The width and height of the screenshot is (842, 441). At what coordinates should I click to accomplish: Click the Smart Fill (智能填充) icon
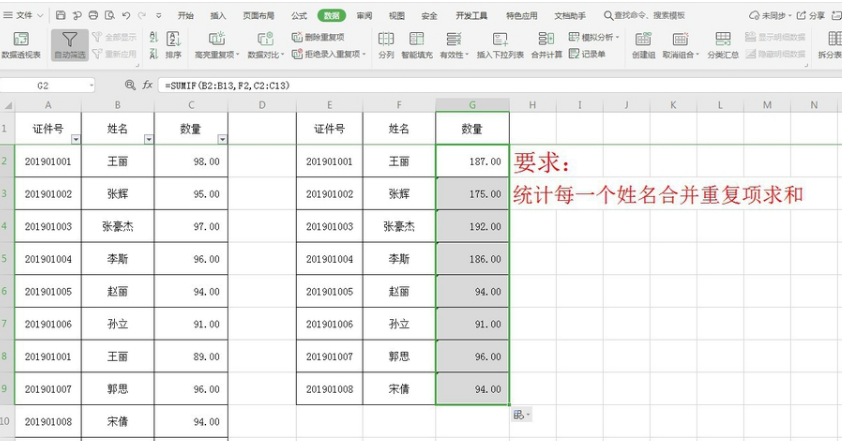[417, 39]
